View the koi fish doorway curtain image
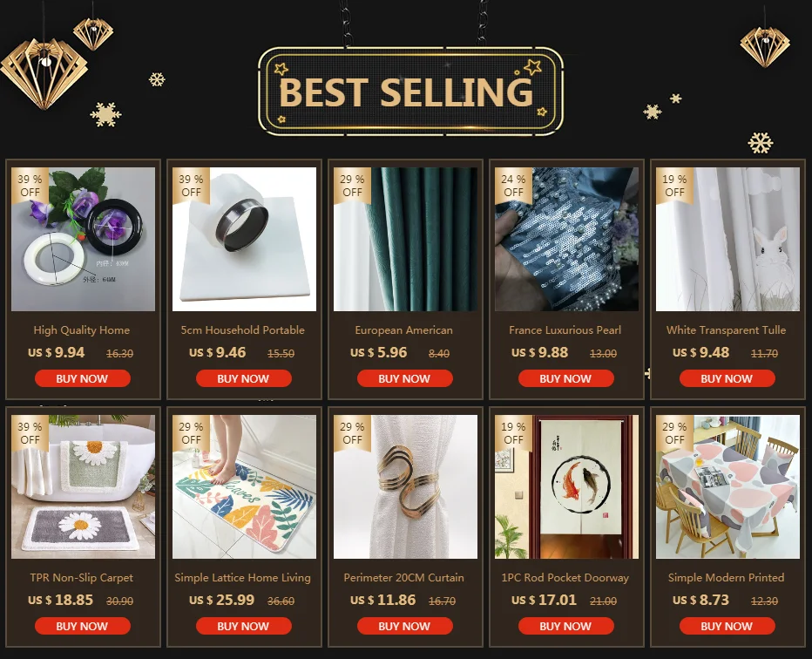Image resolution: width=812 pixels, height=659 pixels. pos(566,486)
